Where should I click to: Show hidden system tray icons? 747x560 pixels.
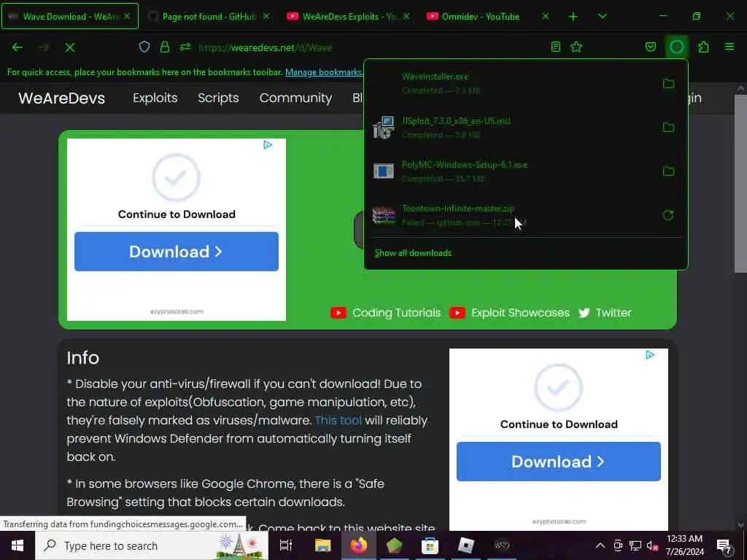point(600,545)
